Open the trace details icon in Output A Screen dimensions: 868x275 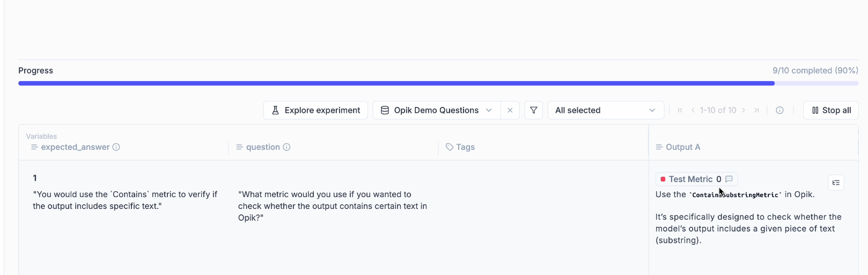click(x=836, y=183)
